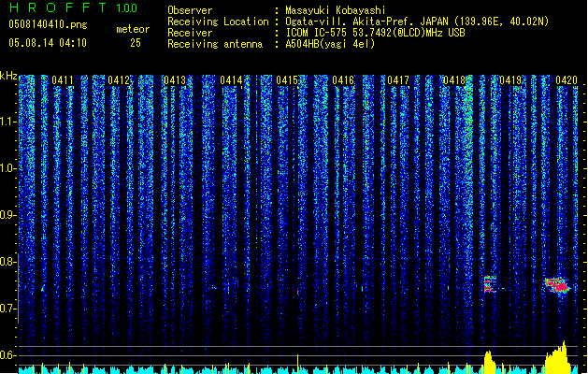Click the 0.9 frequency axis label
The image size is (588, 374).
click(8, 215)
